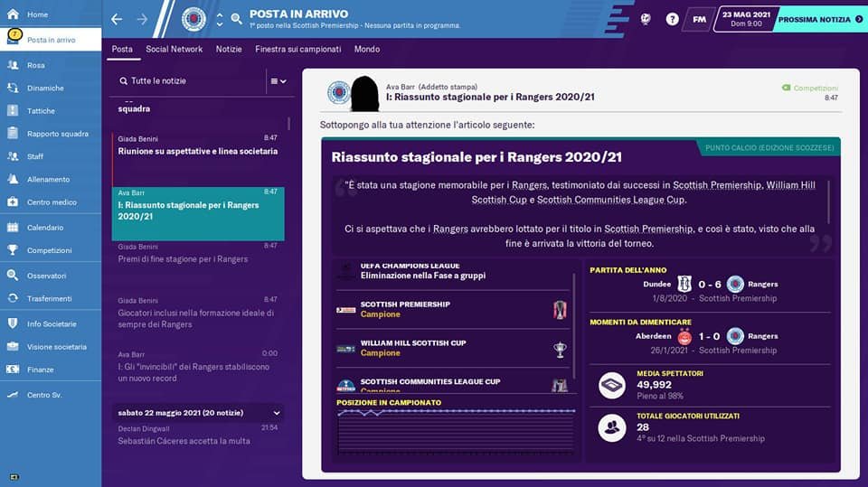This screenshot has width=868, height=487.
Task: Click the Aberdeen club badge
Action: (x=684, y=336)
